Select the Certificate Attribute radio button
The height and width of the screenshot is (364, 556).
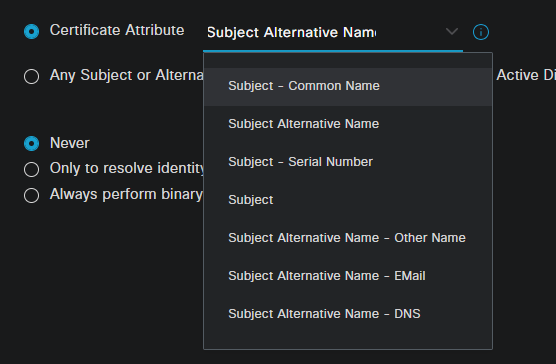[32, 32]
